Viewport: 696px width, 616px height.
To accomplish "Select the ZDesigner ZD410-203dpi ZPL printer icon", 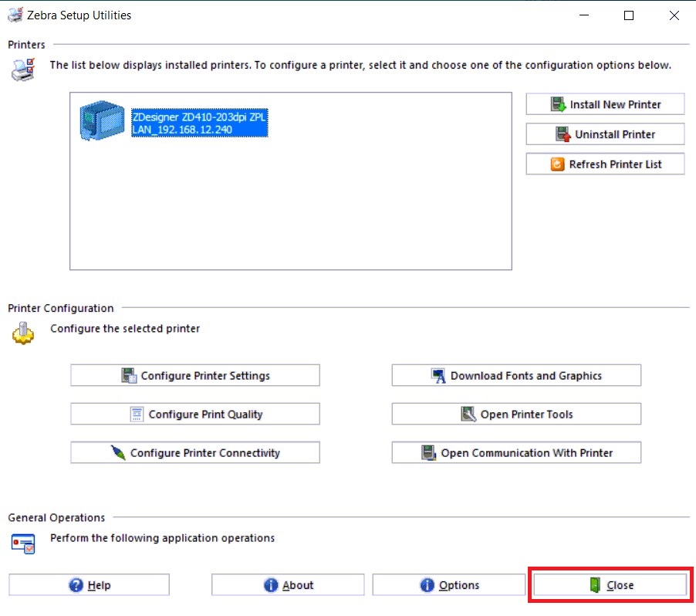I will pyautogui.click(x=102, y=120).
